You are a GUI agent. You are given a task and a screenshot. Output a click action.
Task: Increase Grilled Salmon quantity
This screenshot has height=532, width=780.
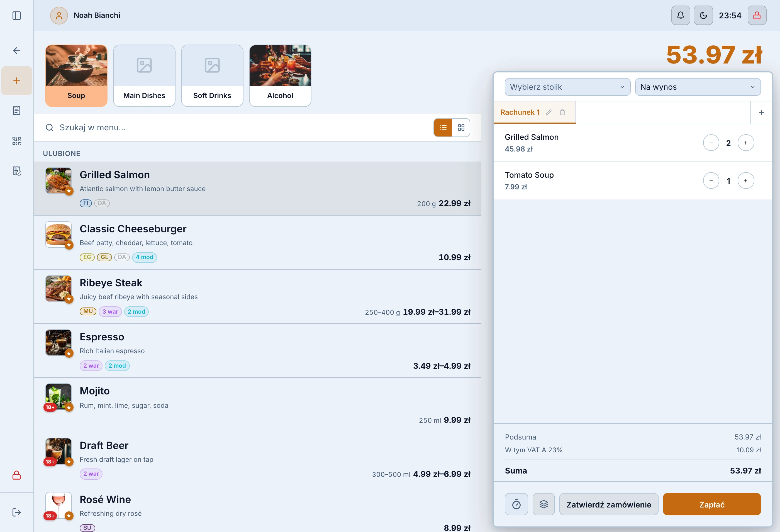[745, 143]
